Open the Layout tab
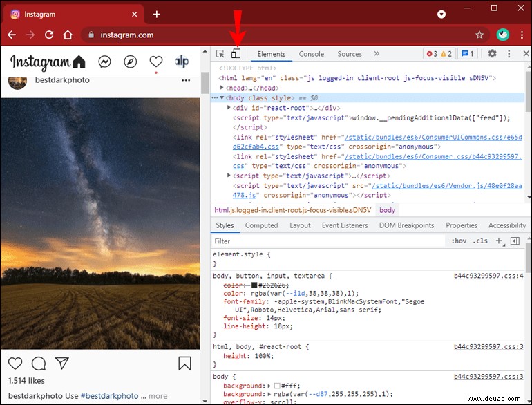Image resolution: width=532 pixels, height=405 pixels. coord(300,225)
